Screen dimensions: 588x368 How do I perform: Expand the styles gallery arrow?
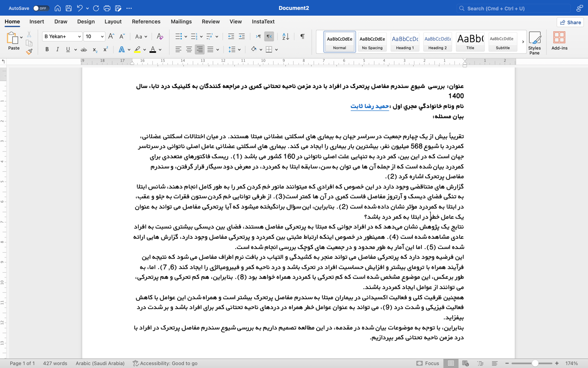point(523,42)
